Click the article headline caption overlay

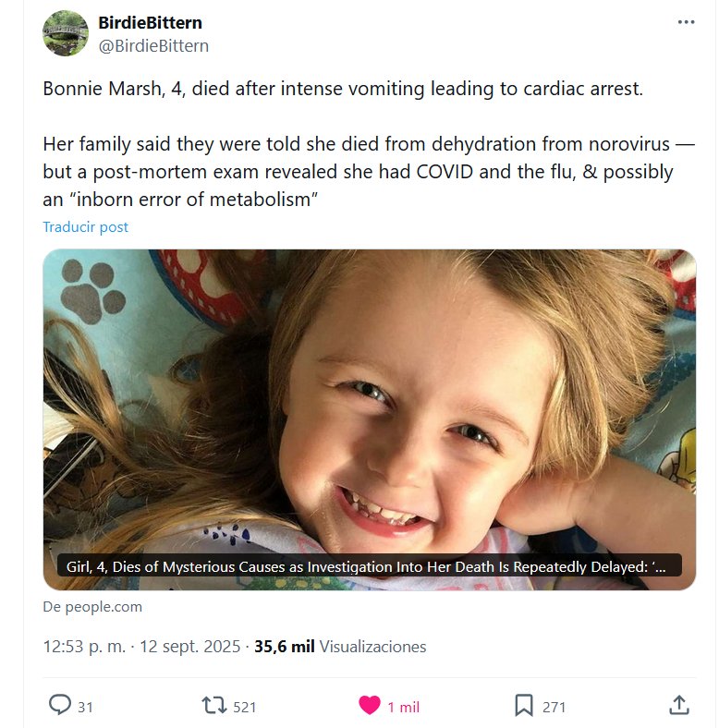pyautogui.click(x=369, y=566)
